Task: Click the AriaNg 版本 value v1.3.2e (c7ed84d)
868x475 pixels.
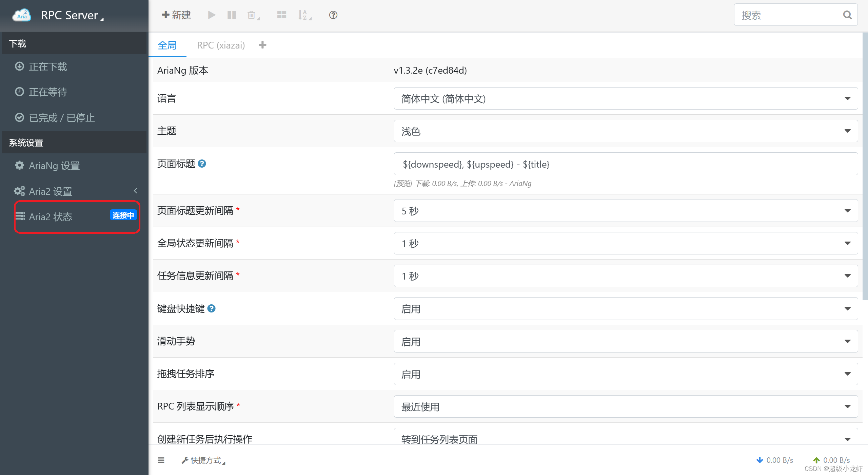Action: (x=430, y=70)
